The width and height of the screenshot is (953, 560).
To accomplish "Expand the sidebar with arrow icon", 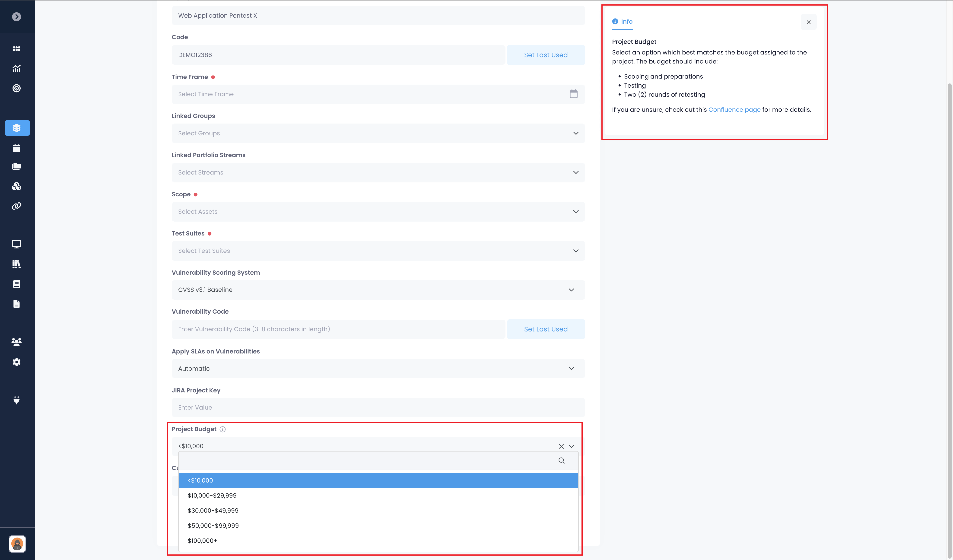I will 16,17.
